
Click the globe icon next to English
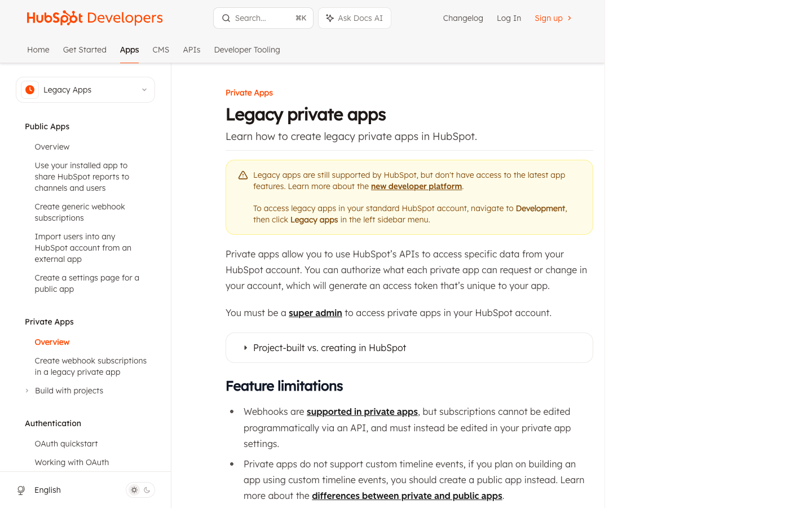(21, 489)
